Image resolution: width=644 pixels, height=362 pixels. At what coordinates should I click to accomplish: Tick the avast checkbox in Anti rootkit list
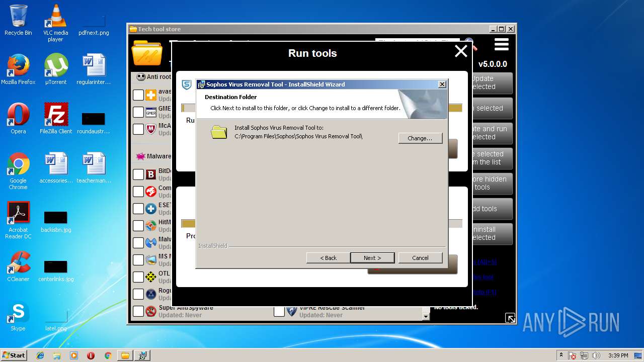click(x=138, y=95)
